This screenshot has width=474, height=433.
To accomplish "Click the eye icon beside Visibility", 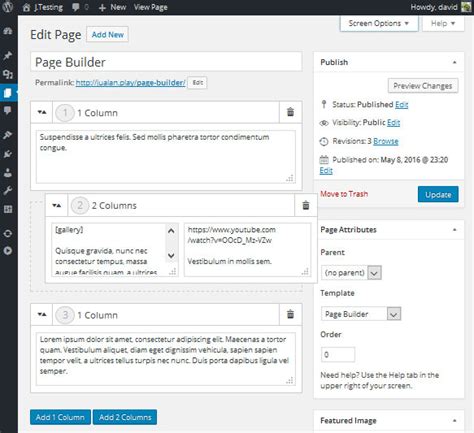I will [324, 123].
